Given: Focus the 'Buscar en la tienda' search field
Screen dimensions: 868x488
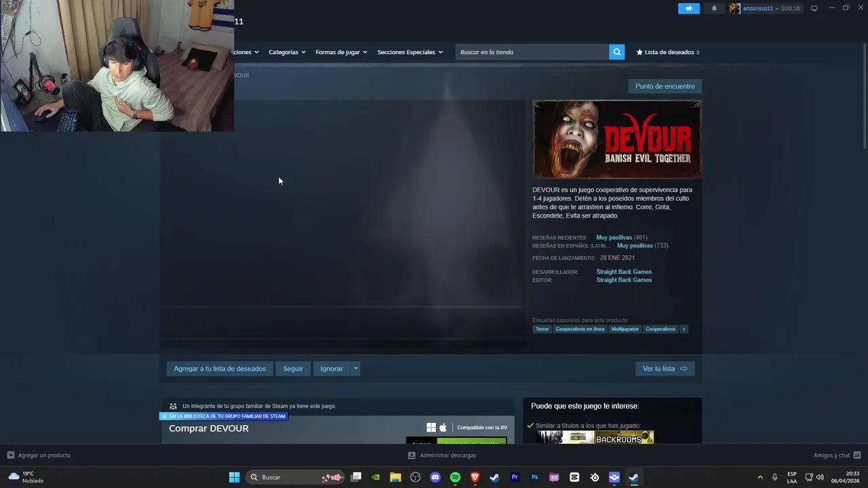Looking at the screenshot, I should (x=532, y=52).
